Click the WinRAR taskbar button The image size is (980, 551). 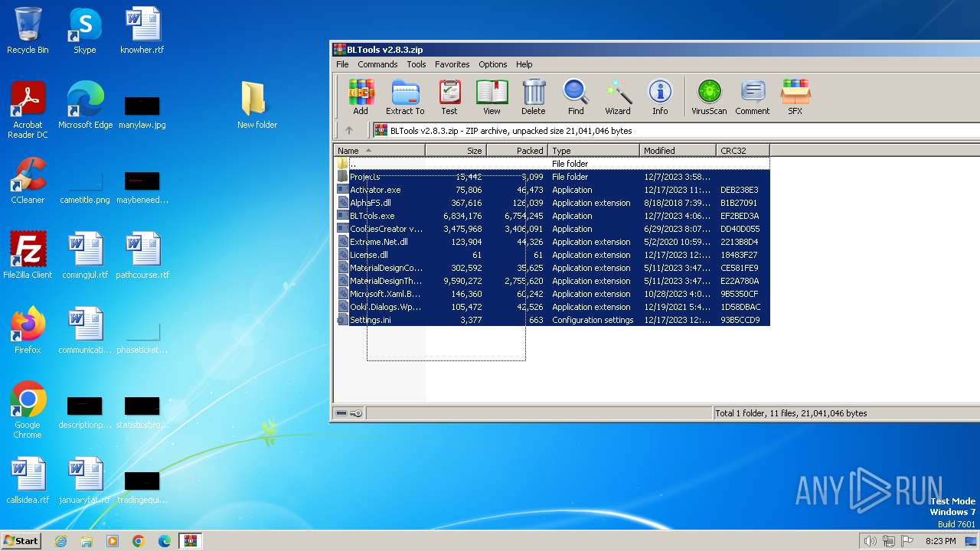coord(191,541)
